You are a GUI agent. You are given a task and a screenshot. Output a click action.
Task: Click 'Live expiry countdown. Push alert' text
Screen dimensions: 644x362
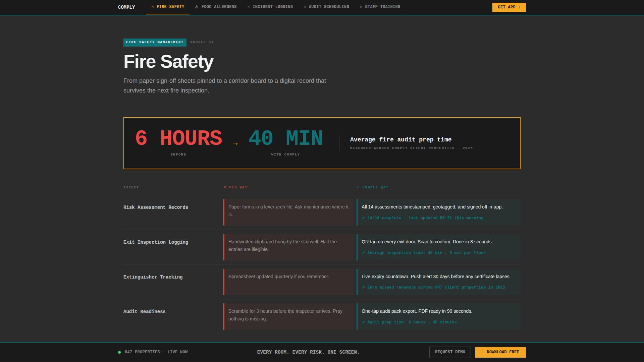(436, 277)
